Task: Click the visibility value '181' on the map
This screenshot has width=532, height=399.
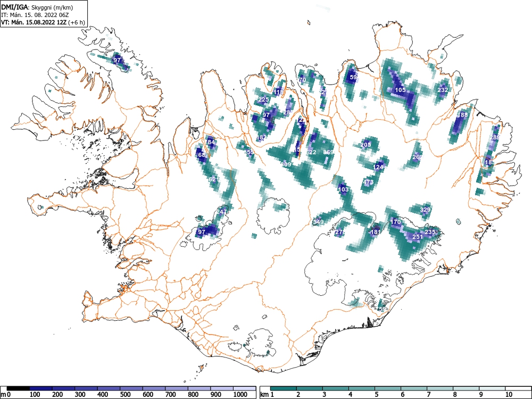Action: point(376,232)
